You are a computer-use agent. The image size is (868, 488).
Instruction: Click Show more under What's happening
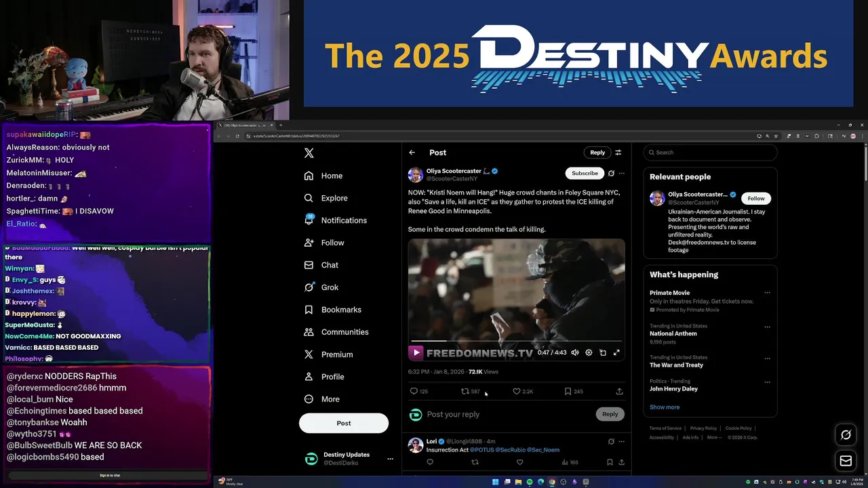pos(665,407)
